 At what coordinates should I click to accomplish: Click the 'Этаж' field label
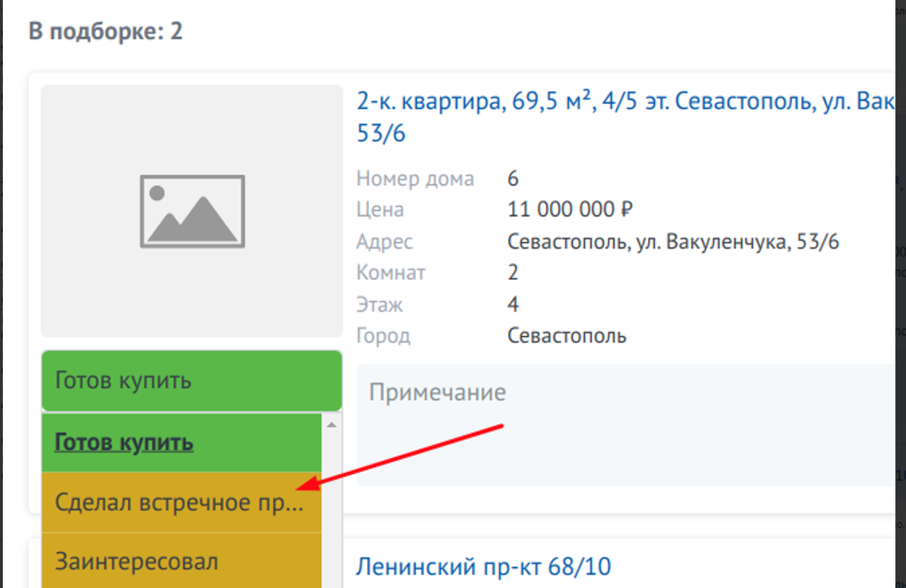[x=380, y=305]
